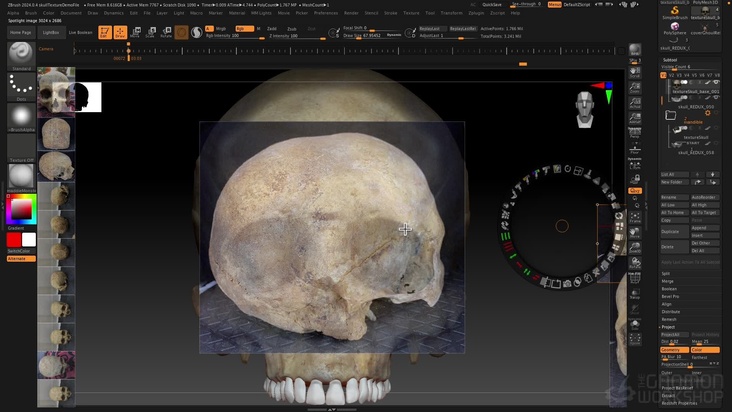Image resolution: width=732 pixels, height=412 pixels.
Task: Toggle the Xyz symmetry-rotation button
Action: pos(635,190)
